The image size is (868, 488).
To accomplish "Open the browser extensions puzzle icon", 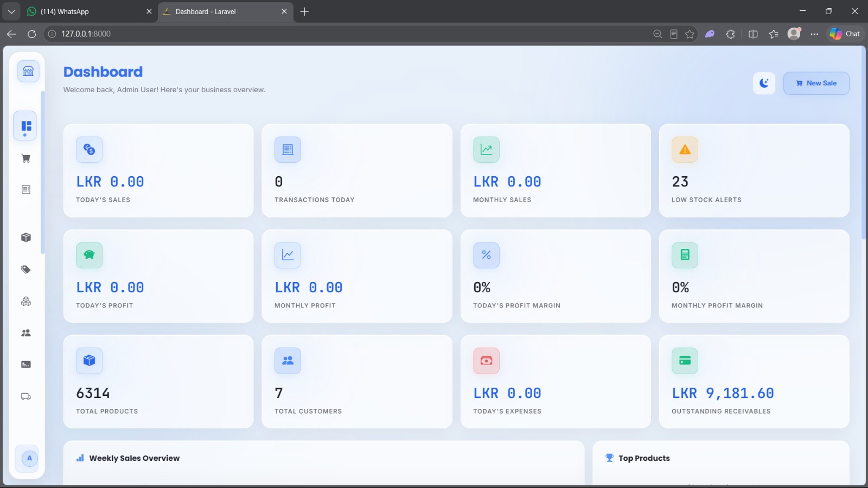I will pyautogui.click(x=731, y=34).
